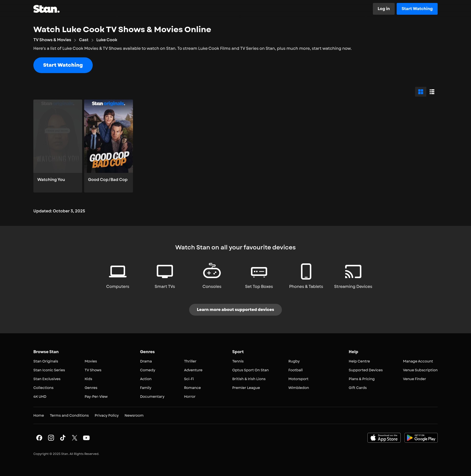Click the rounded Start Watching button

coord(63,65)
